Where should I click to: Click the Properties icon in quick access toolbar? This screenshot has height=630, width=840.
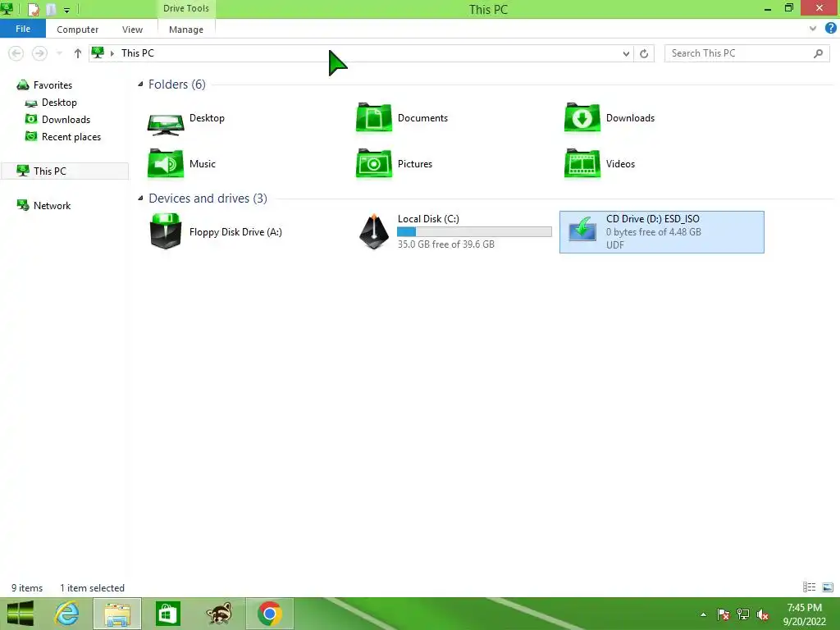pos(33,9)
